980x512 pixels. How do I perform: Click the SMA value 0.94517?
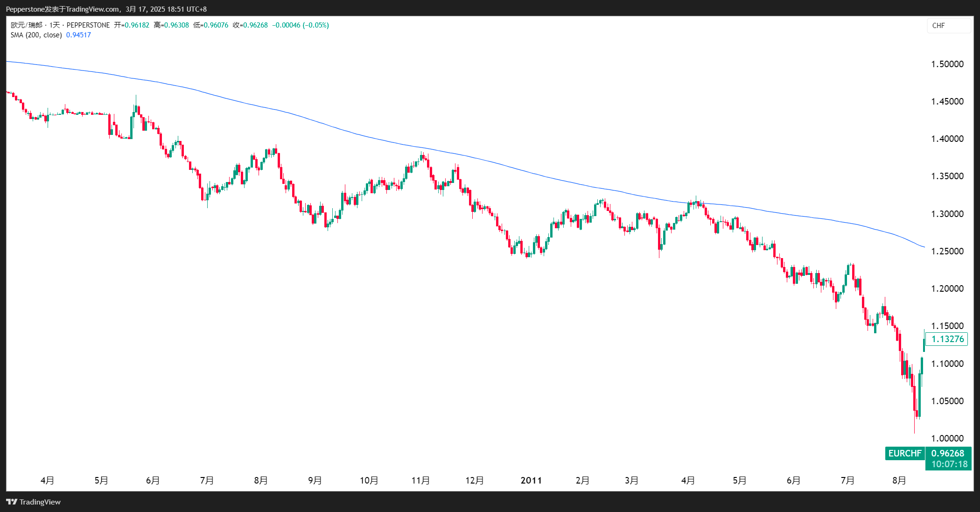pos(78,35)
